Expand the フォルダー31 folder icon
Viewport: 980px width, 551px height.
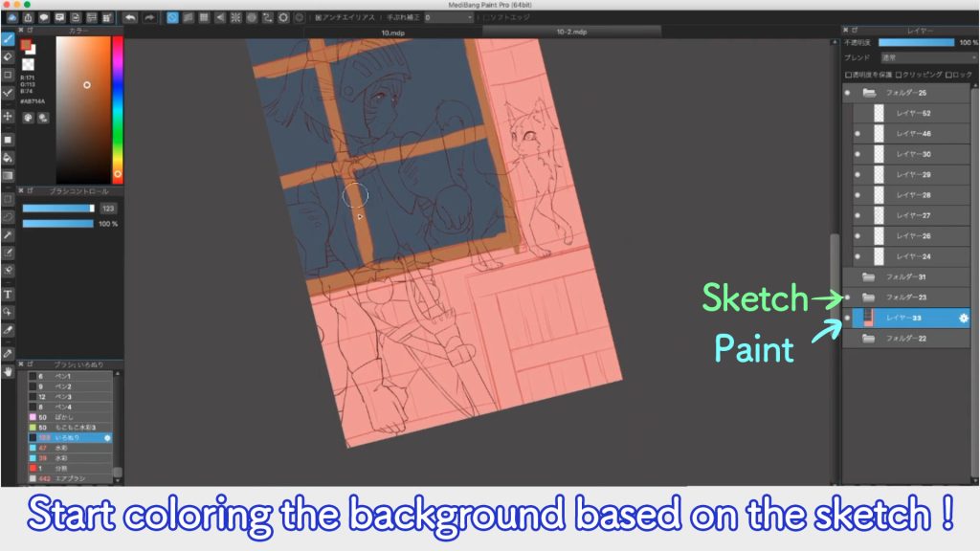coord(868,276)
